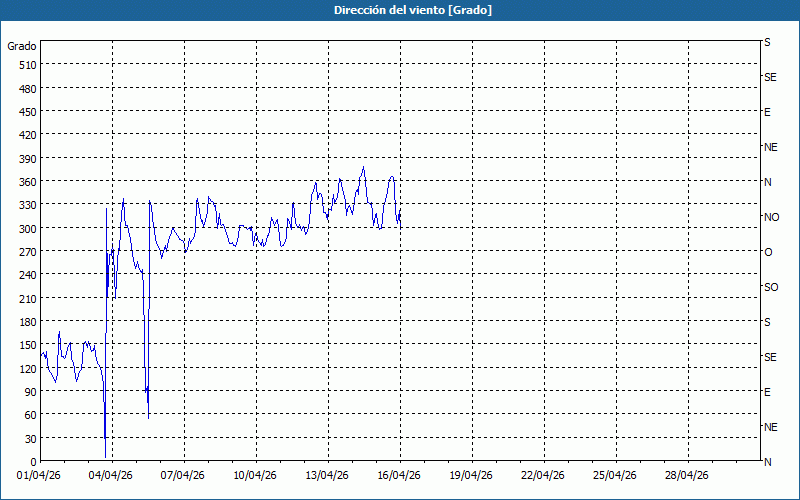
Task: Click the NO compass direction label
Action: click(x=771, y=217)
